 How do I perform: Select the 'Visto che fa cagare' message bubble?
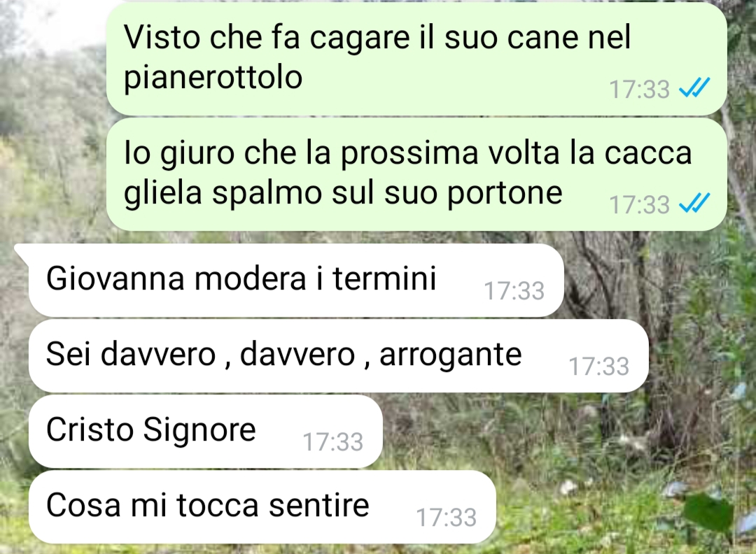pos(416,59)
